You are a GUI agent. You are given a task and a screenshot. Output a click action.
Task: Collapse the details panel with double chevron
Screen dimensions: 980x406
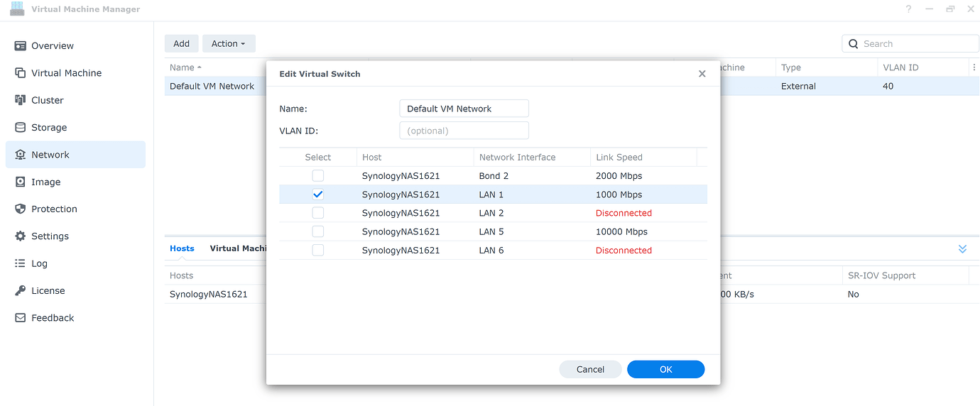coord(962,249)
